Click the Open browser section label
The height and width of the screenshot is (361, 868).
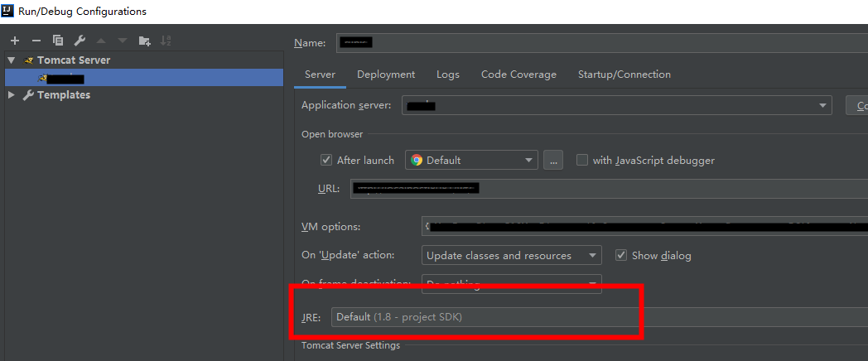(332, 134)
